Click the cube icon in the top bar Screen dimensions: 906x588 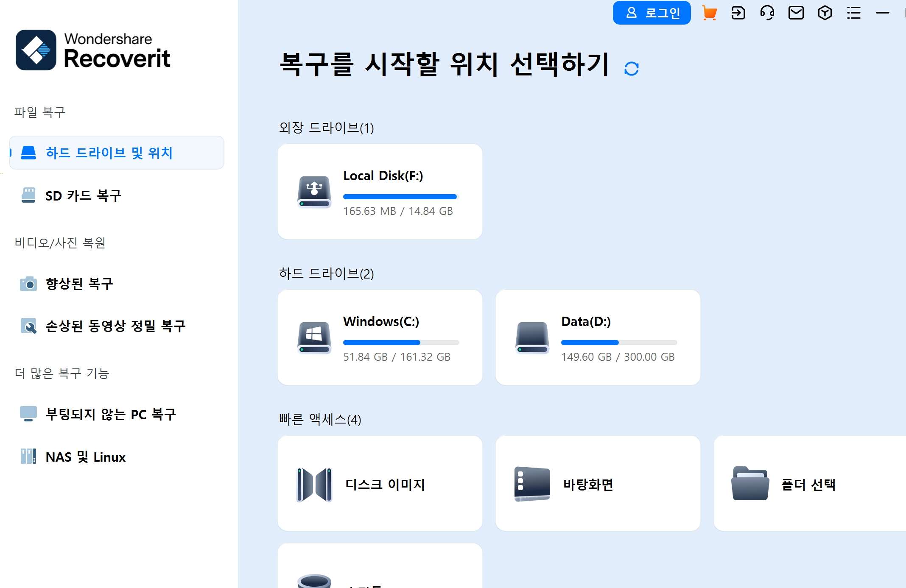click(x=825, y=13)
